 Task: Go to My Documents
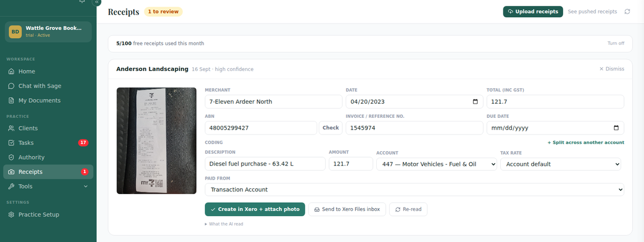pyautogui.click(x=47, y=101)
